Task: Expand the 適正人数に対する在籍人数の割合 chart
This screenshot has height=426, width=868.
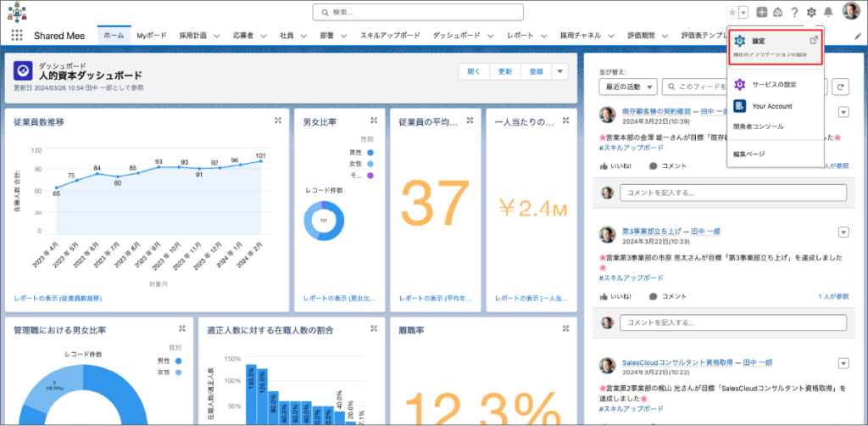Action: (x=374, y=328)
